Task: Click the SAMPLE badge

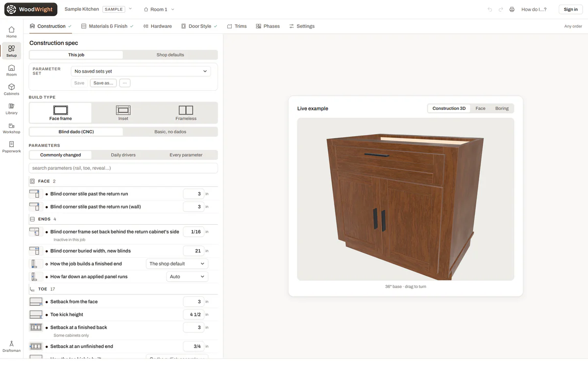Action: click(113, 9)
